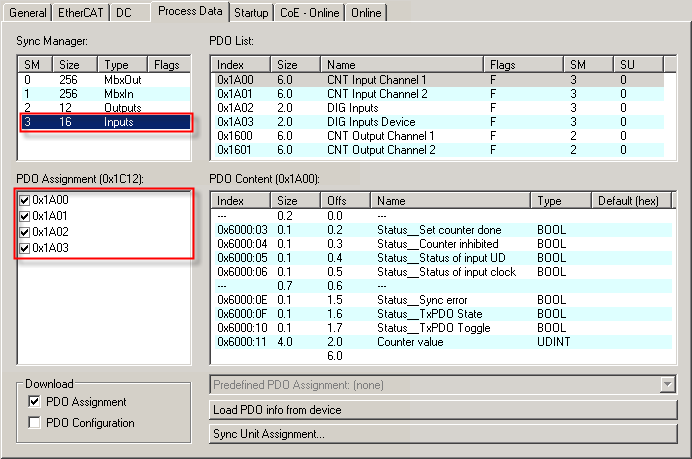Click the Type column header in Sync Manager
Viewport: 692px width, 459px height.
tap(122, 65)
